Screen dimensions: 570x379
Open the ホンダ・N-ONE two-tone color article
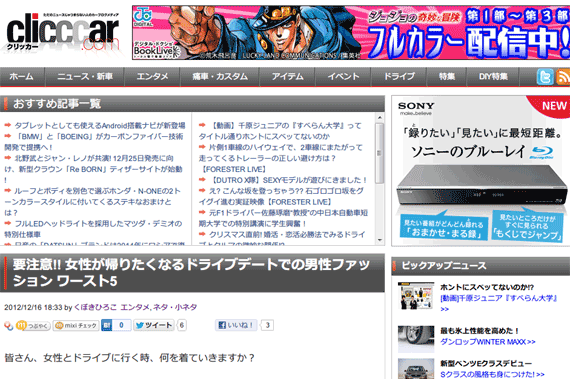(x=92, y=202)
